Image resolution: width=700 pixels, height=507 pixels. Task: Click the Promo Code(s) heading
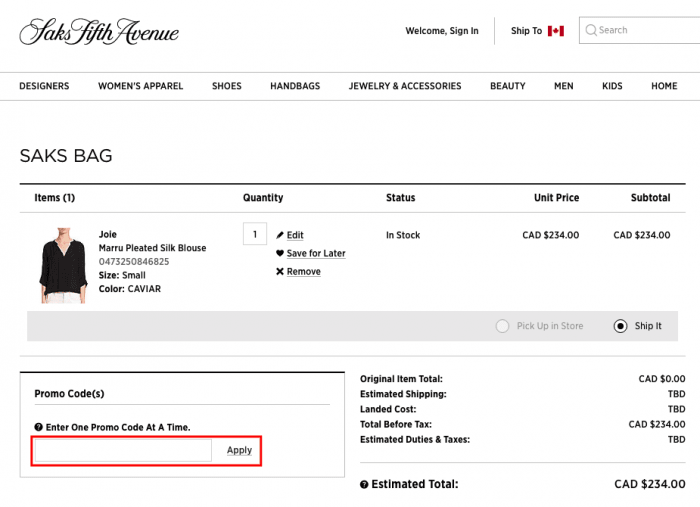pos(69,394)
